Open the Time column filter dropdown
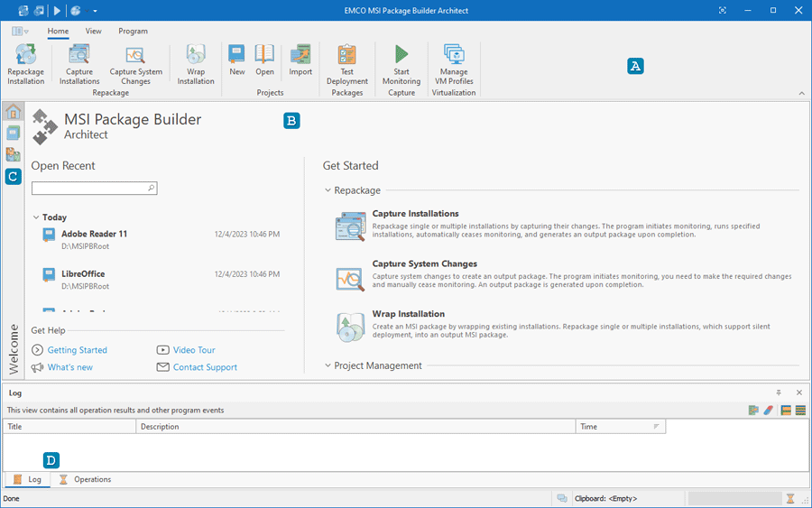The image size is (812, 508). [x=656, y=427]
